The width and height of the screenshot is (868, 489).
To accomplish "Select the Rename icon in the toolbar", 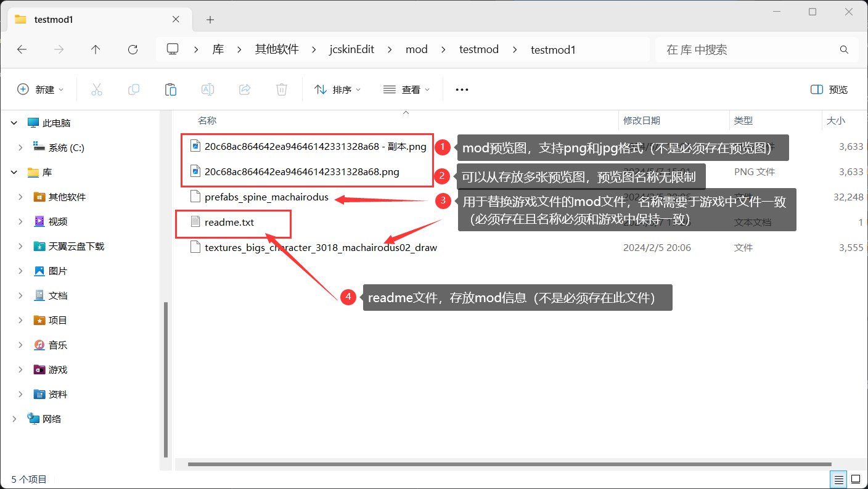I will click(207, 89).
